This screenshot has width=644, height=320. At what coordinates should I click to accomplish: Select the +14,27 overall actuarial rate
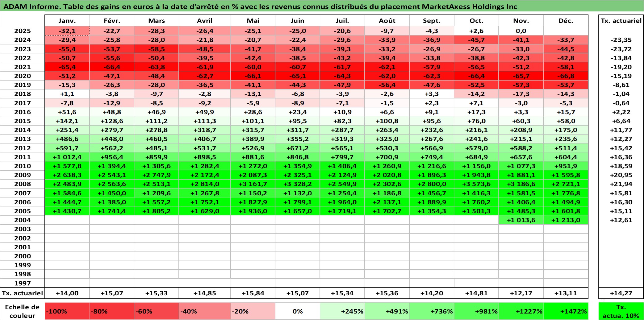tap(621, 293)
